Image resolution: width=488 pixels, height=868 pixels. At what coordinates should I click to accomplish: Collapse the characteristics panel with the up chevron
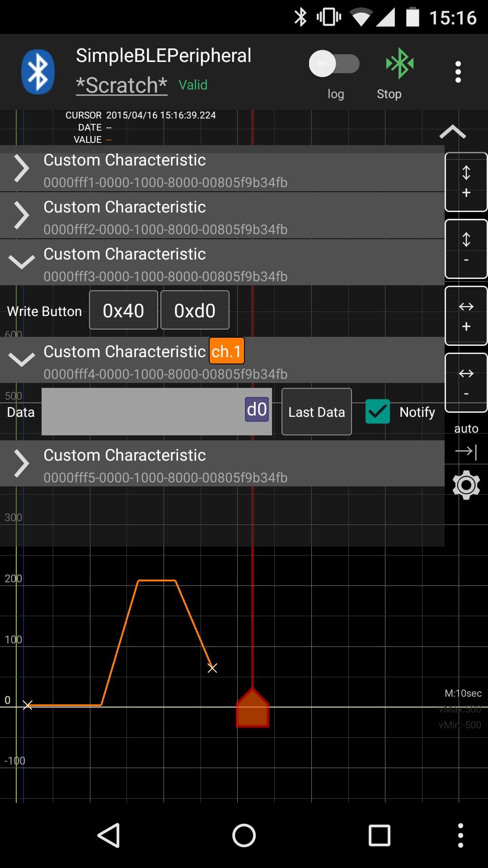(452, 132)
